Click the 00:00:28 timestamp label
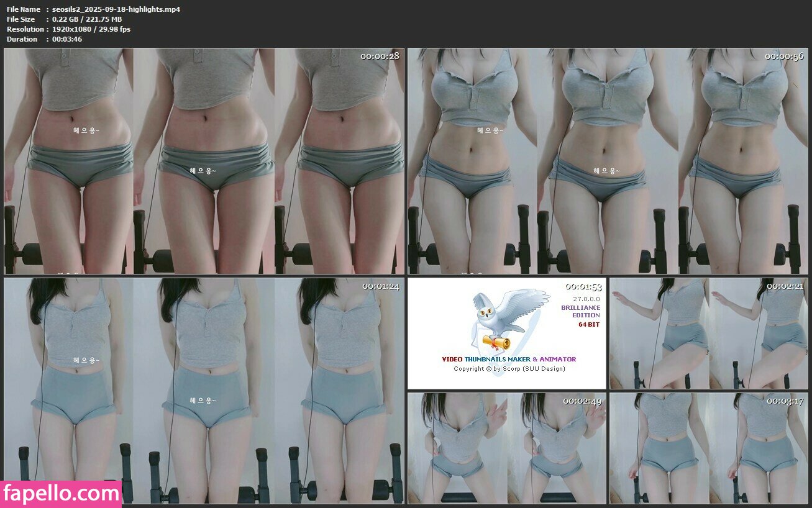 click(380, 57)
